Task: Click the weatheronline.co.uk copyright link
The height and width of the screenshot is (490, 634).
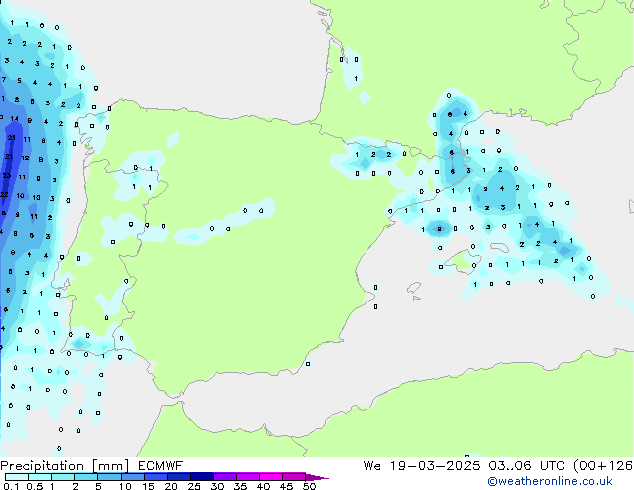Action: click(550, 481)
